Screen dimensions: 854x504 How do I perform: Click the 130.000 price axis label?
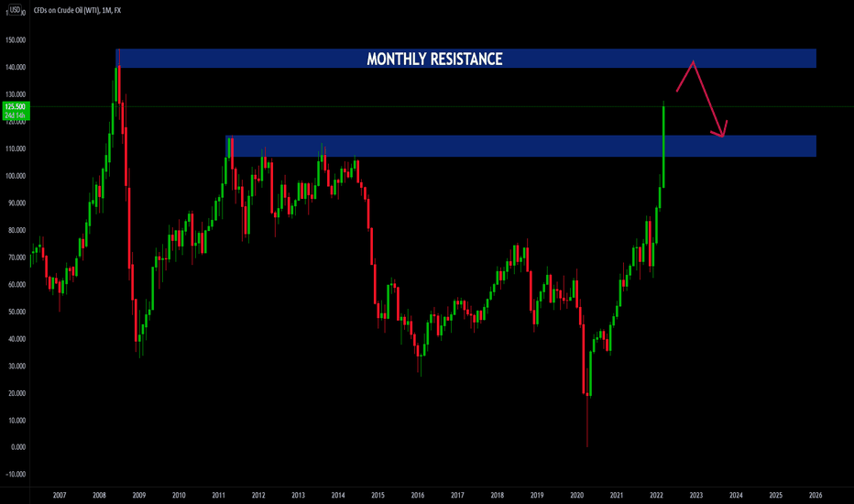click(16, 94)
